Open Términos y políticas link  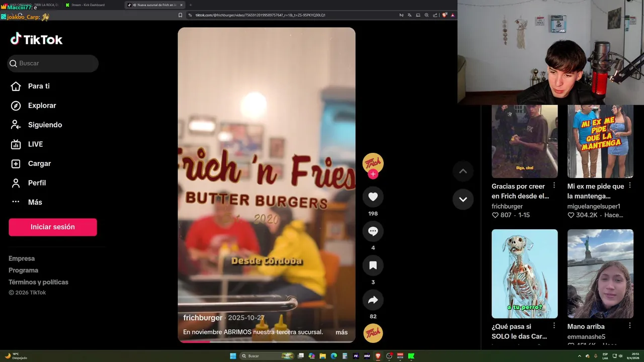tap(38, 282)
